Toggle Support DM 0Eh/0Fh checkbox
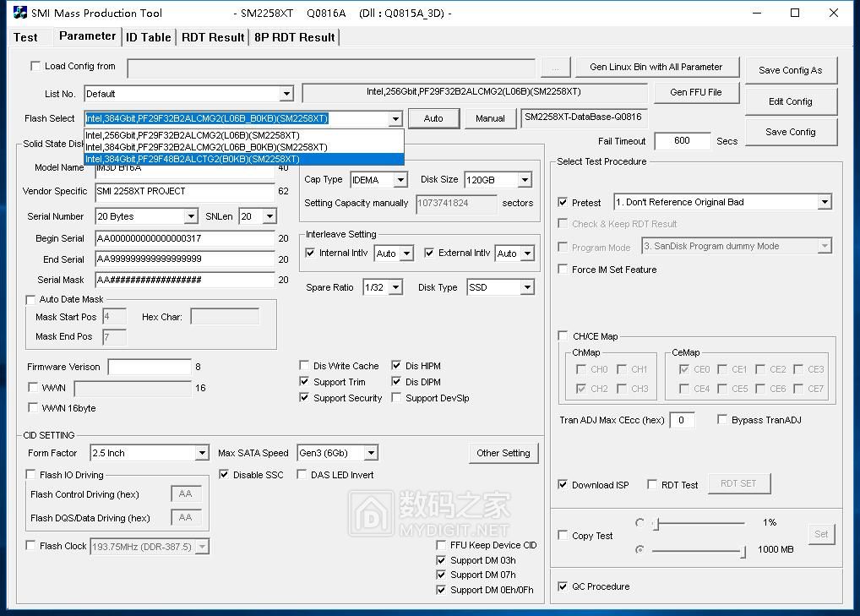860x616 pixels. click(x=441, y=590)
